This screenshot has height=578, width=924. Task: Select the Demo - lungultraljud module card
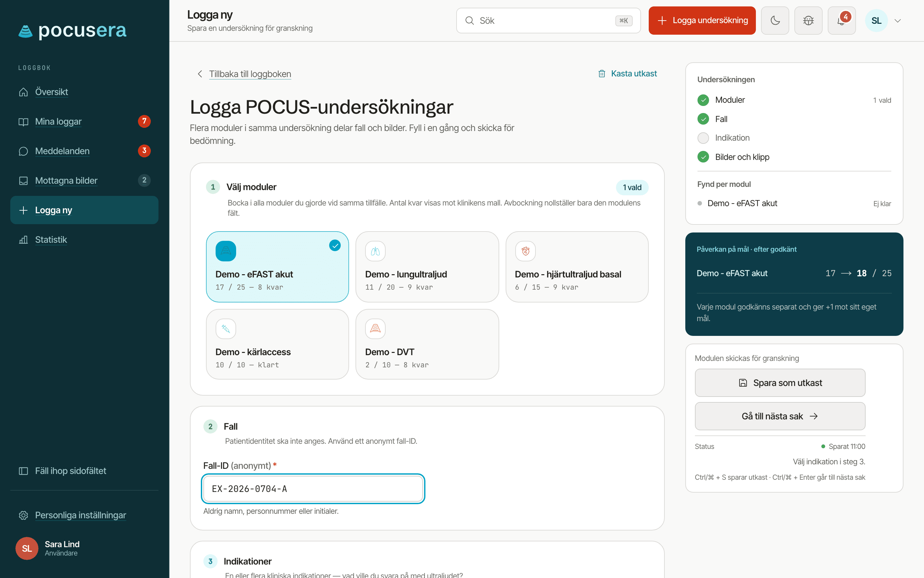click(x=427, y=267)
